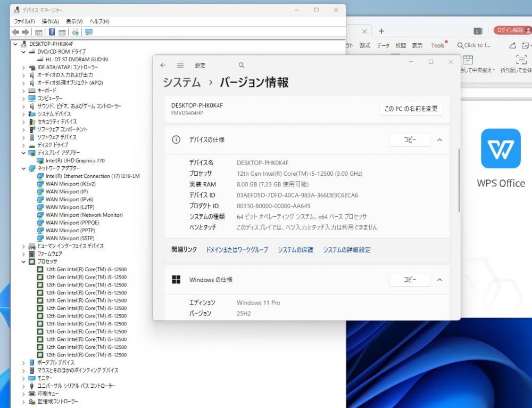Select the Intel UHD Graphics 770 device
Image resolution: width=532 pixels, height=408 pixels.
click(75, 160)
